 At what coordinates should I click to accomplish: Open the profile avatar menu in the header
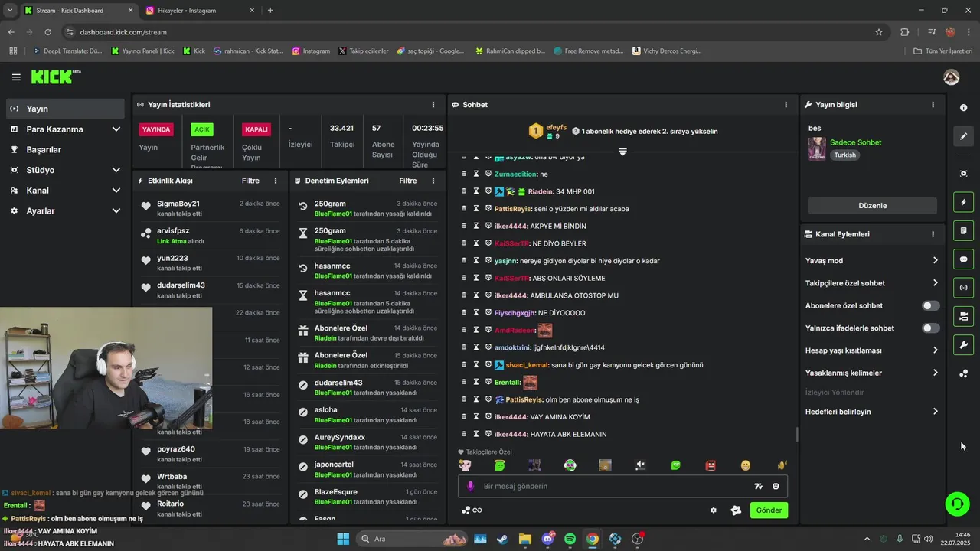952,77
